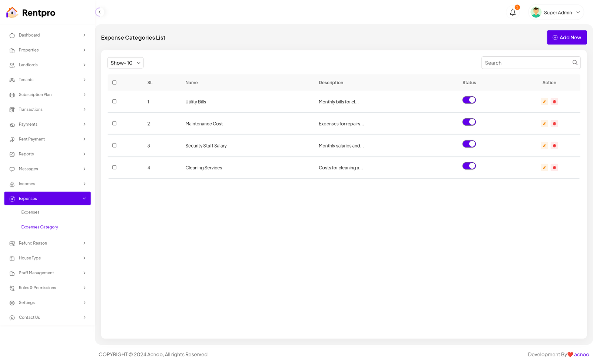
Task: Open Expenses Category in sidebar
Action: click(x=40, y=227)
